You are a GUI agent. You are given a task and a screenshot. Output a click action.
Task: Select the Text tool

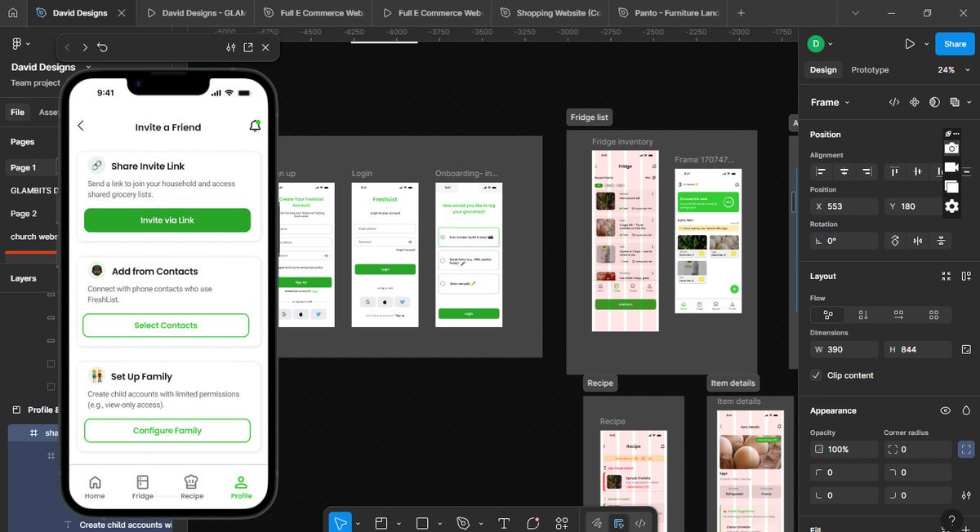click(x=504, y=523)
